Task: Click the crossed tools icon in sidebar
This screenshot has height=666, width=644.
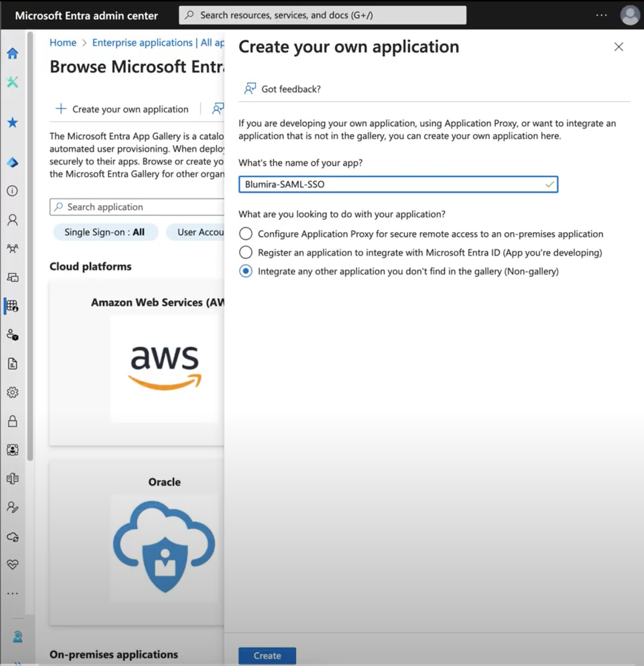Action: pyautogui.click(x=12, y=82)
